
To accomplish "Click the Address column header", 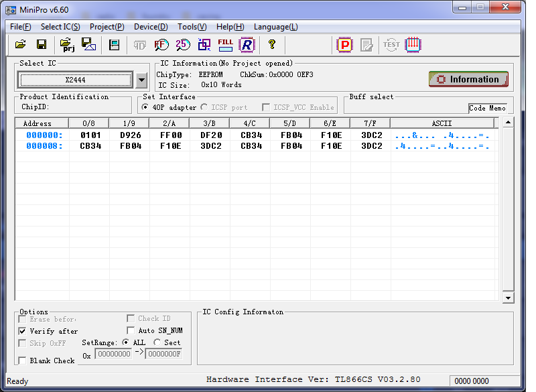I will (42, 123).
